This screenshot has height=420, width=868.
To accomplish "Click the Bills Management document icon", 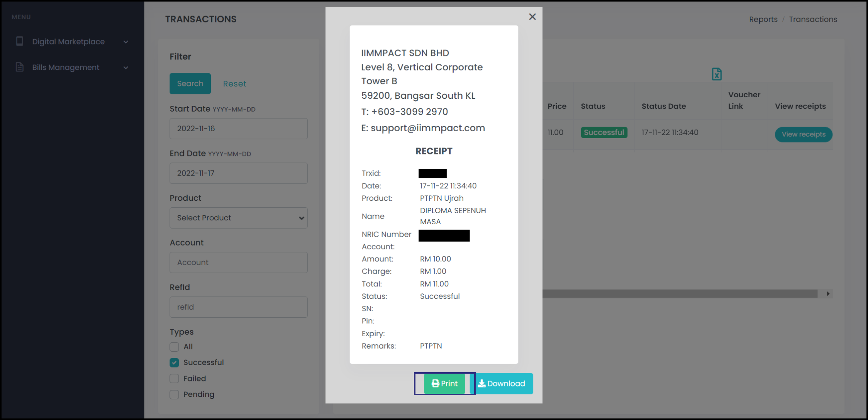I will (19, 67).
